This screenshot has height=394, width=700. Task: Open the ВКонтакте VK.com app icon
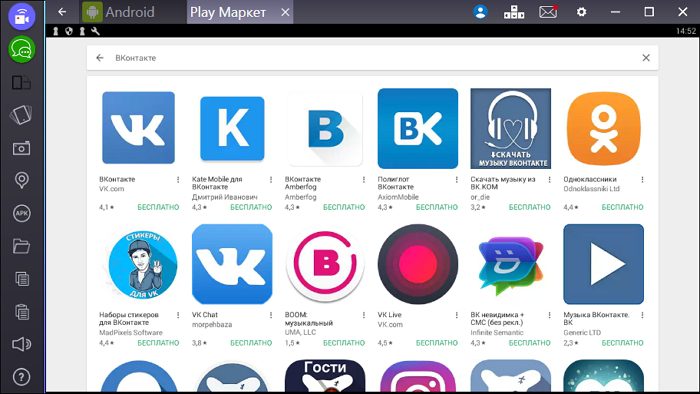[138, 128]
